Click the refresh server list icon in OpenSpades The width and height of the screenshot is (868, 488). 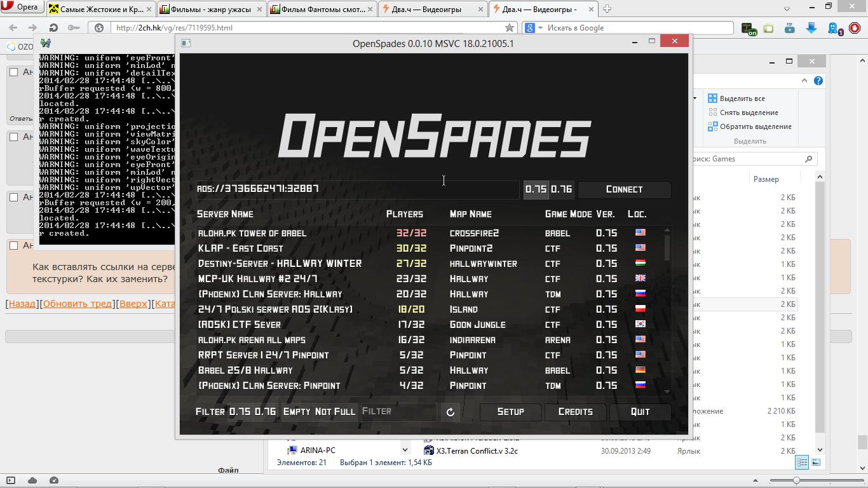pyautogui.click(x=450, y=412)
